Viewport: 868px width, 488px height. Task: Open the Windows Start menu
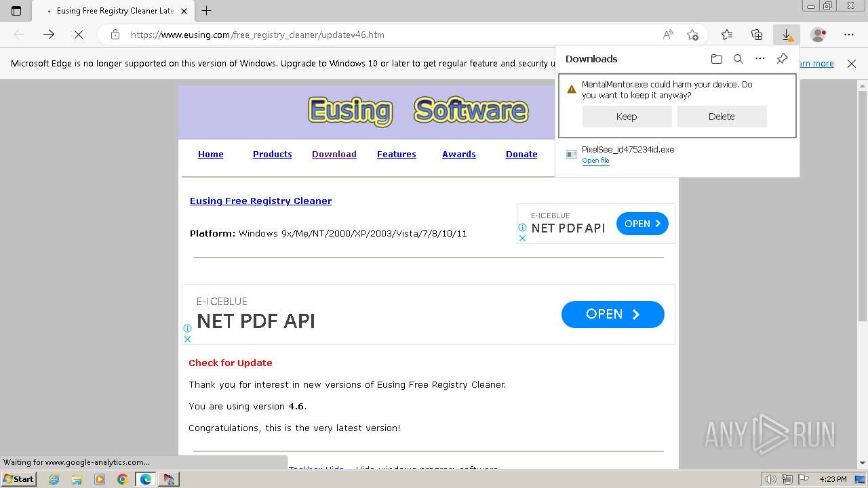pyautogui.click(x=19, y=479)
